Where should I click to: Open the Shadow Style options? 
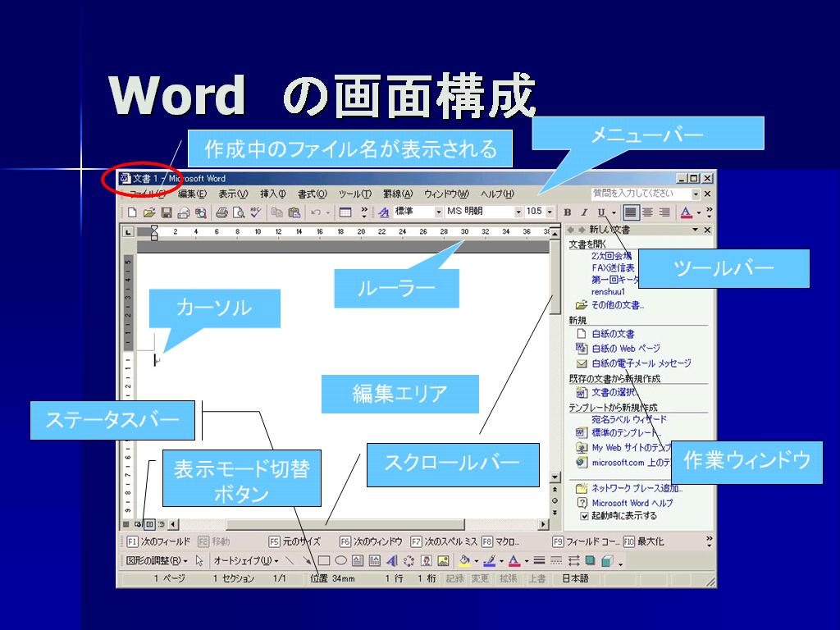[x=591, y=561]
